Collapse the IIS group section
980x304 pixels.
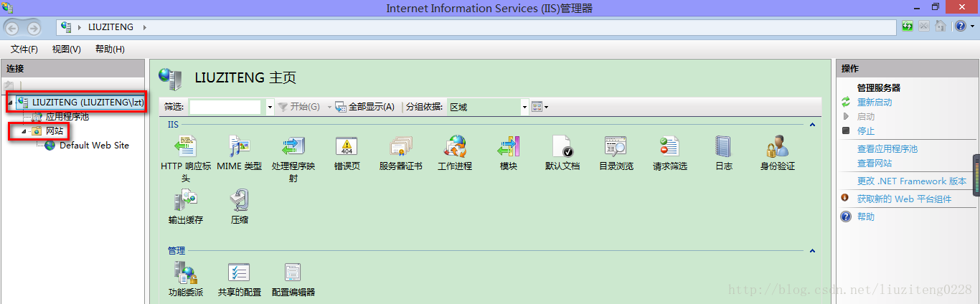[812, 125]
